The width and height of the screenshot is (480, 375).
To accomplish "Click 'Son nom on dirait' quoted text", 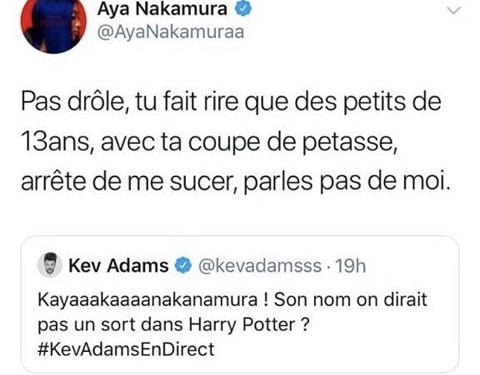I will [x=350, y=300].
